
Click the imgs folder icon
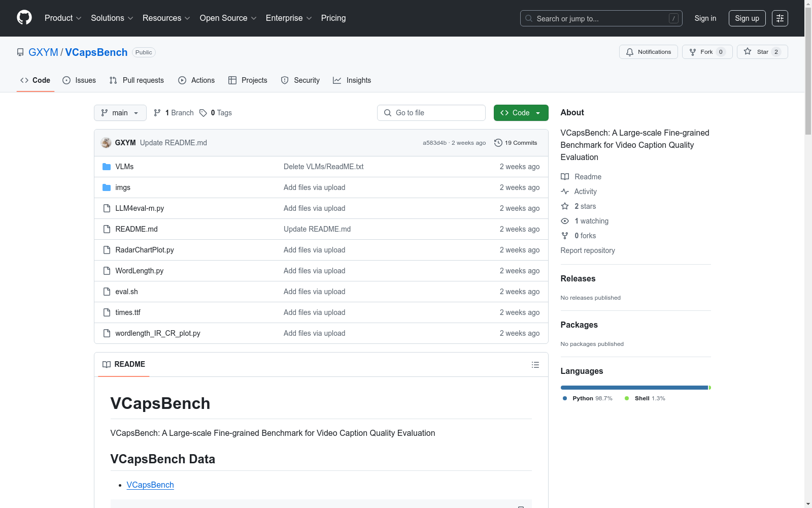click(107, 187)
